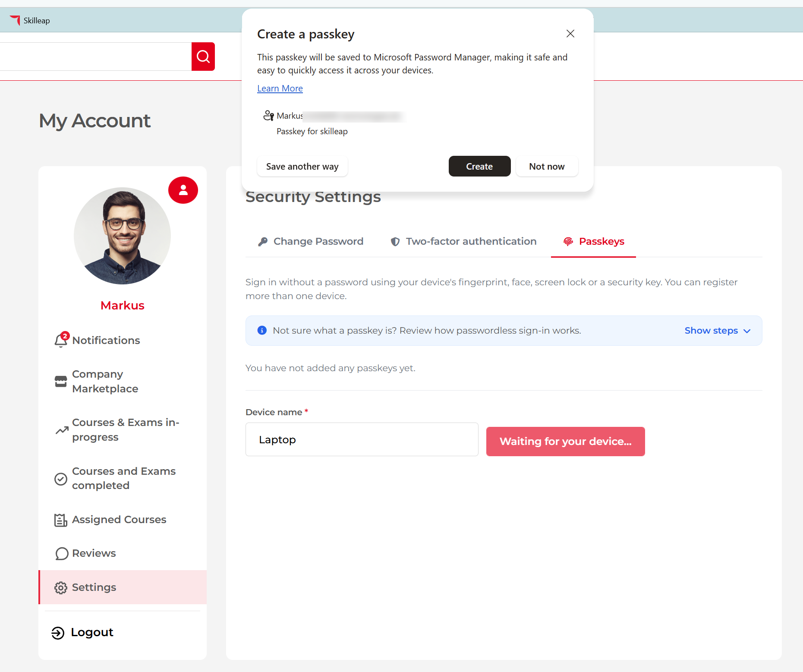Click the completed checkmark circle icon
The height and width of the screenshot is (672, 803).
(x=61, y=479)
